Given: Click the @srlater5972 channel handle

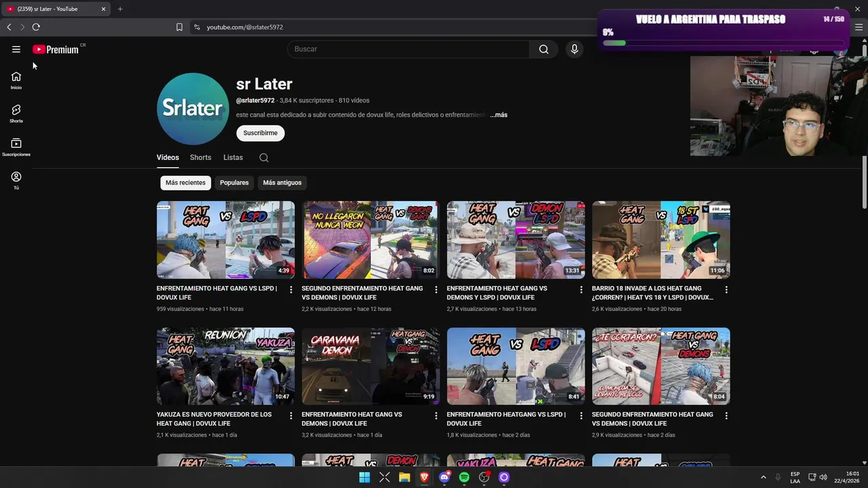Looking at the screenshot, I should 255,100.
